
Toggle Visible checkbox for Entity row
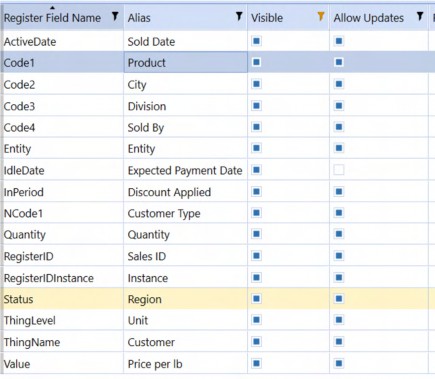tap(256, 148)
